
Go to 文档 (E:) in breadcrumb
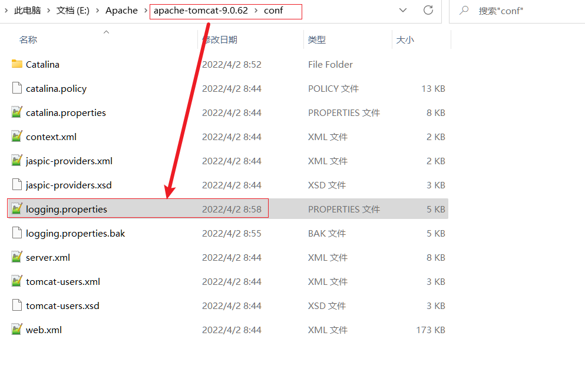[x=73, y=11]
